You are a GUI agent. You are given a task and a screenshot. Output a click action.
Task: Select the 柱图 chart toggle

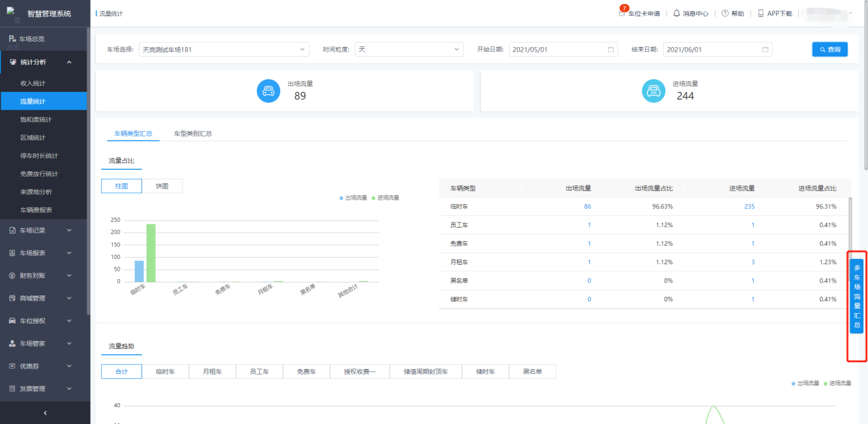pos(121,186)
